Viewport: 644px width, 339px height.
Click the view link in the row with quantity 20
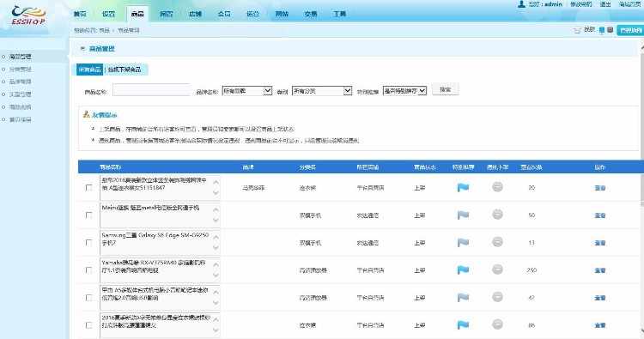click(x=600, y=188)
